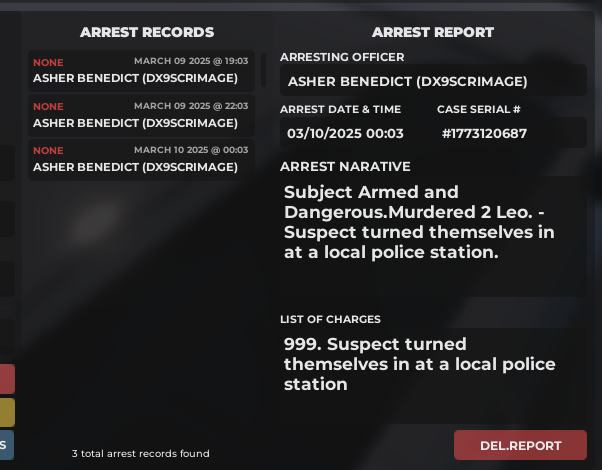Screen dimensions: 602x470
Task: Open the March 09 19:03 arrest record
Action: tap(141, 70)
